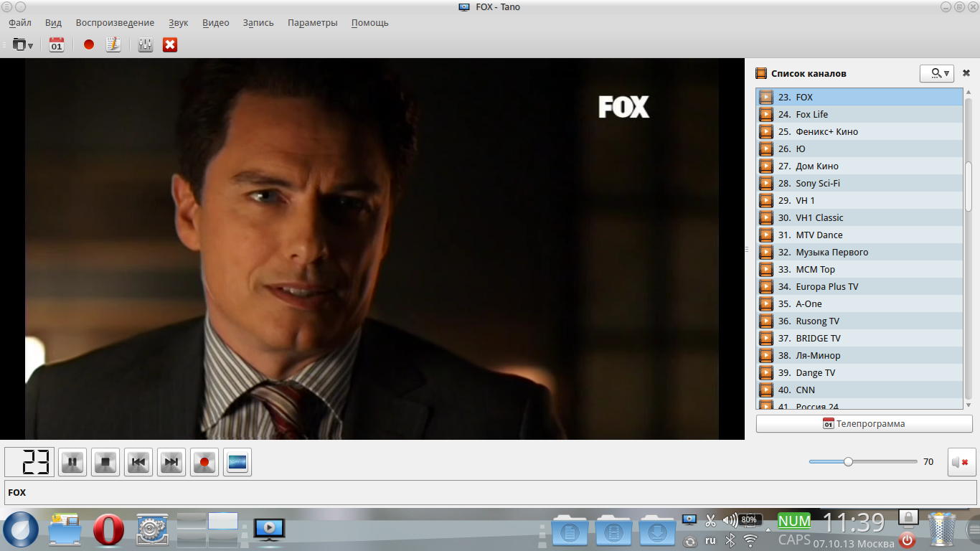Select channel 24. Fox Life
980x551 pixels.
coord(859,114)
